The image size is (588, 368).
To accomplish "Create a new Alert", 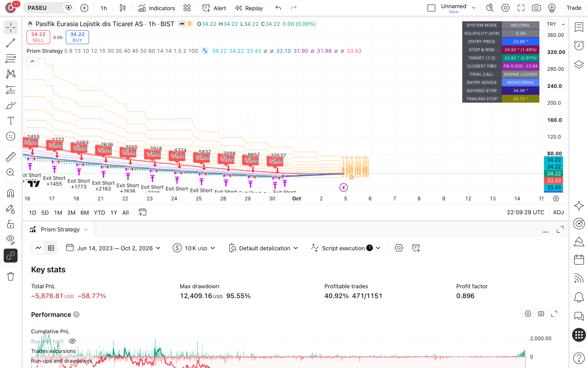I will (x=214, y=8).
